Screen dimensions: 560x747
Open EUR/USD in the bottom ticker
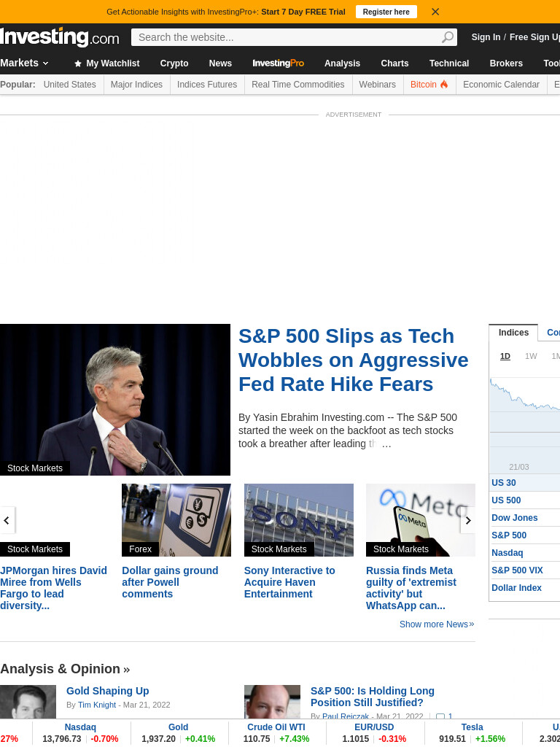pyautogui.click(x=374, y=727)
